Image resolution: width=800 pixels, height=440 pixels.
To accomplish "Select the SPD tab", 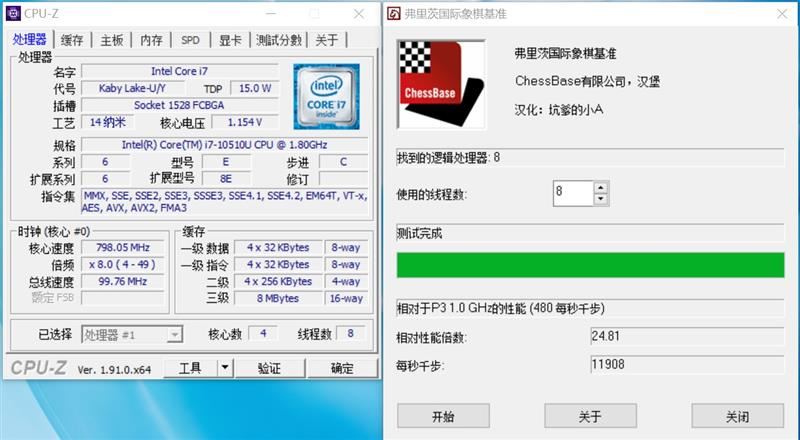I will [190, 40].
